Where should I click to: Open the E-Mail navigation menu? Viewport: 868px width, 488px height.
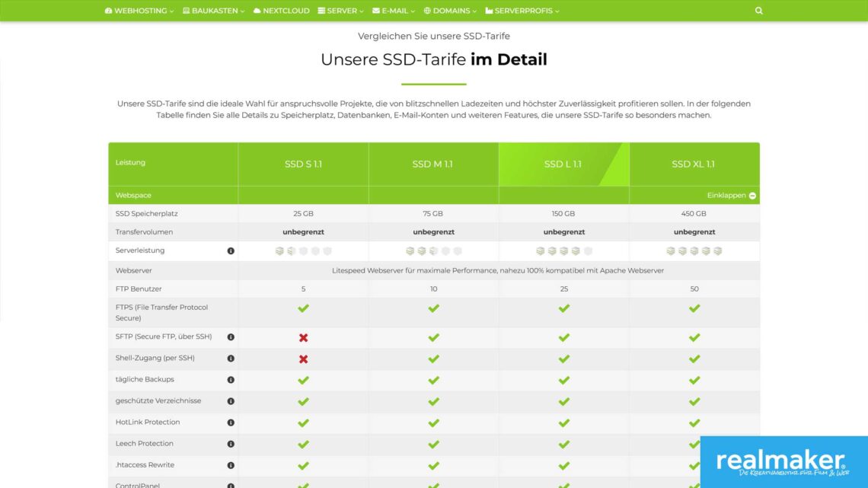pyautogui.click(x=394, y=11)
